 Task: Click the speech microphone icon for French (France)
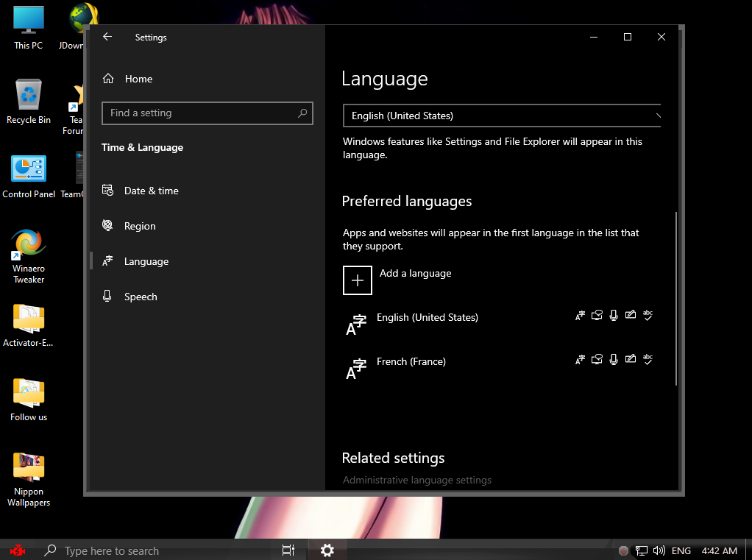pyautogui.click(x=614, y=360)
